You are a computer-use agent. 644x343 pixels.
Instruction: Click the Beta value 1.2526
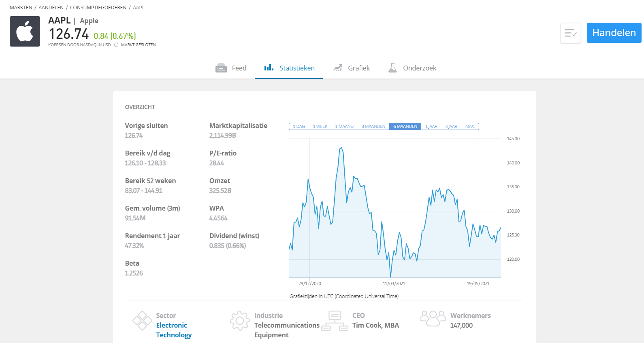click(x=134, y=273)
